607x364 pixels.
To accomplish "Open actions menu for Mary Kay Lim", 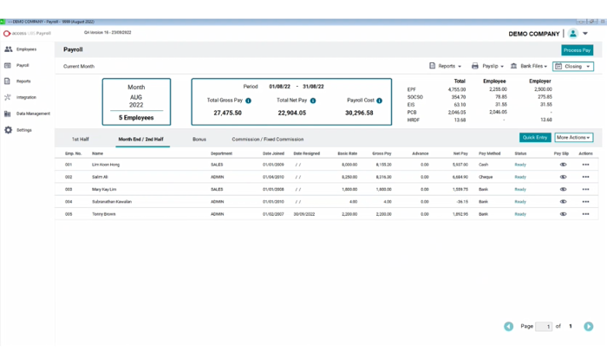I will (585, 188).
